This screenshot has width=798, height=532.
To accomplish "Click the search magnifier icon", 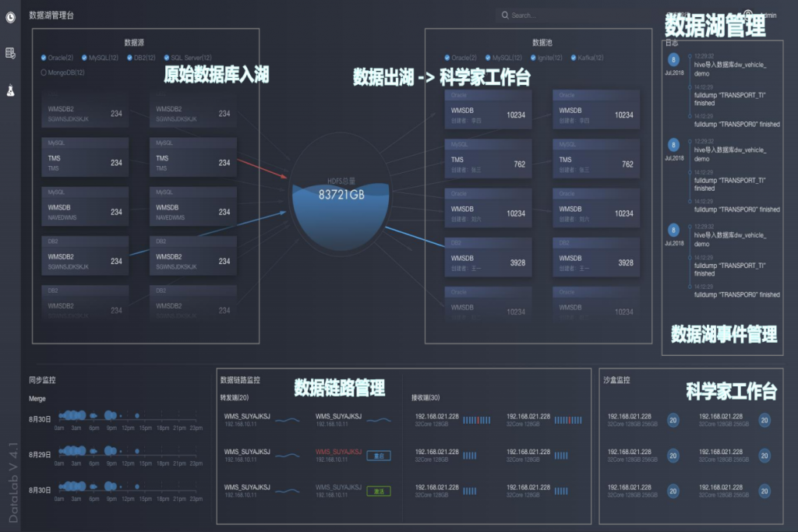I will (x=506, y=15).
